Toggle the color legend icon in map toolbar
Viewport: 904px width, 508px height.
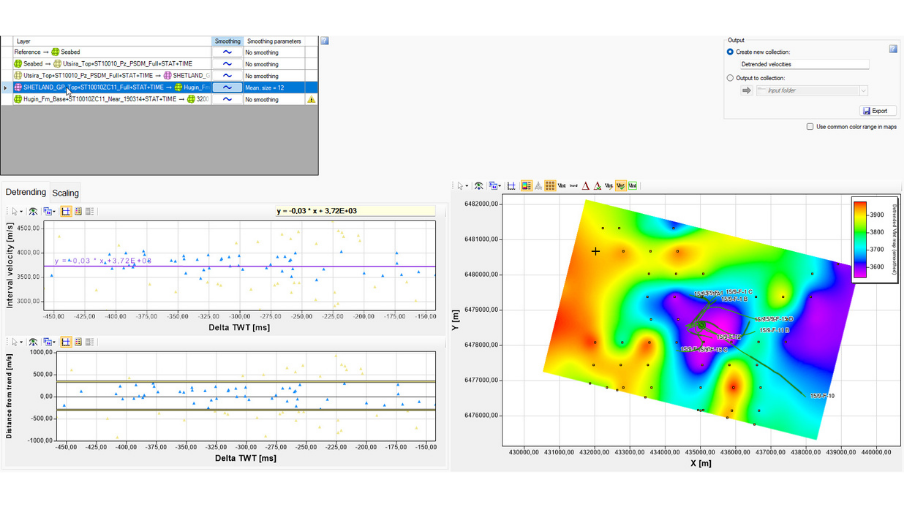[x=526, y=186]
